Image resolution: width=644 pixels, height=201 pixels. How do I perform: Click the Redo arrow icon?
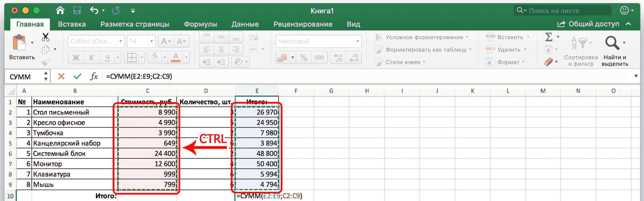pyautogui.click(x=116, y=10)
